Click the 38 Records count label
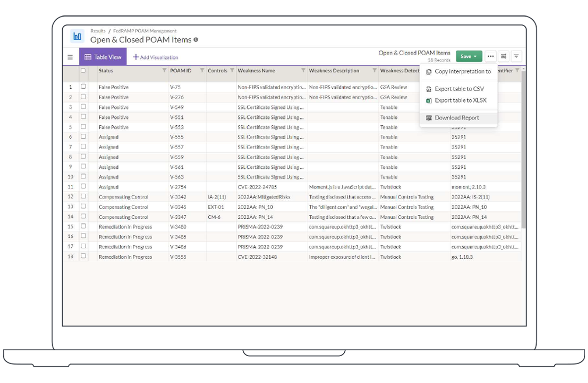588x383 pixels. pyautogui.click(x=439, y=60)
